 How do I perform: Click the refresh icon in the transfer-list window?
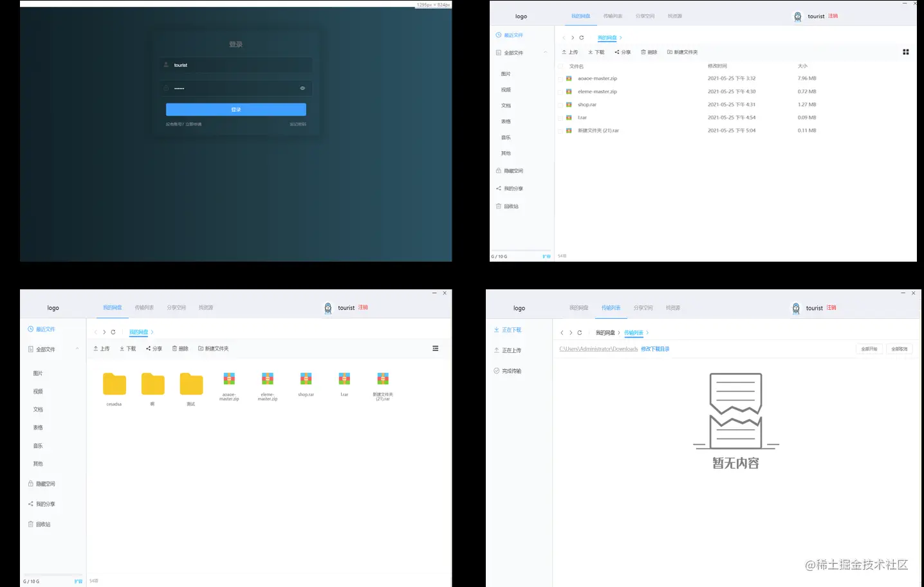pos(579,333)
